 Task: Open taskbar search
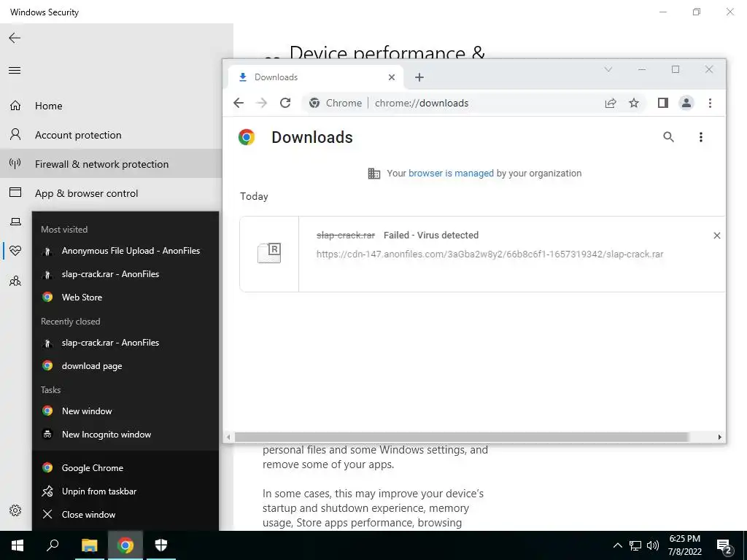tap(53, 545)
